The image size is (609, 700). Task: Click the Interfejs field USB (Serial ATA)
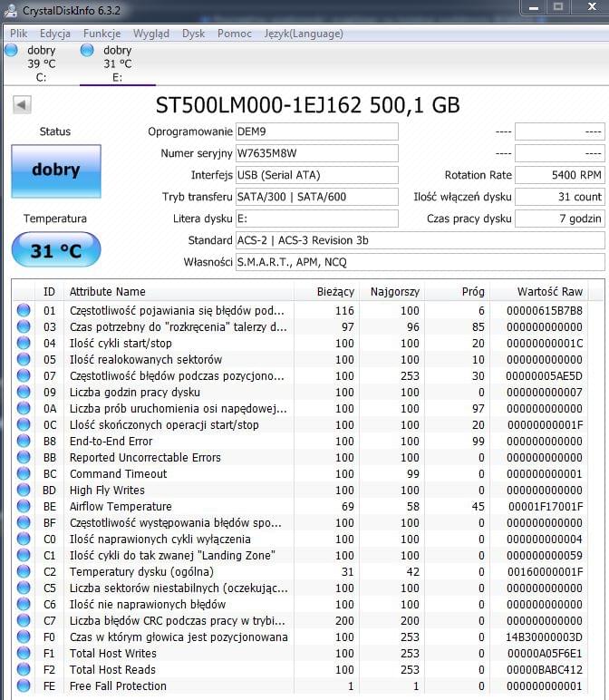(x=317, y=175)
